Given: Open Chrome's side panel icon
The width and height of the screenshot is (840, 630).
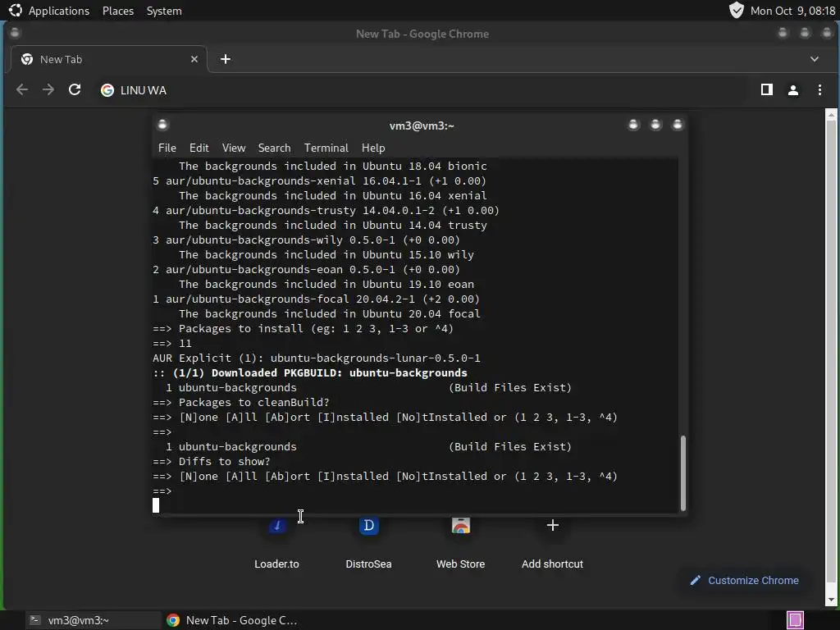Looking at the screenshot, I should click(767, 89).
